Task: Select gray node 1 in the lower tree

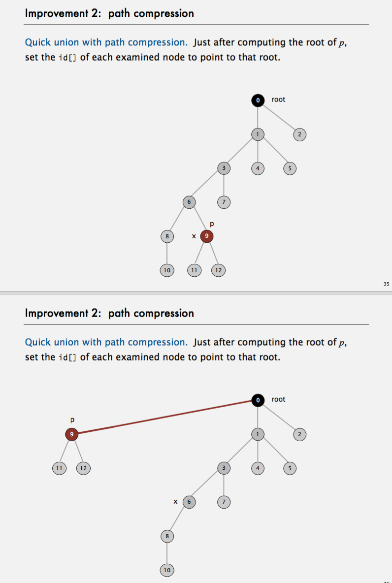Action: pyautogui.click(x=257, y=434)
